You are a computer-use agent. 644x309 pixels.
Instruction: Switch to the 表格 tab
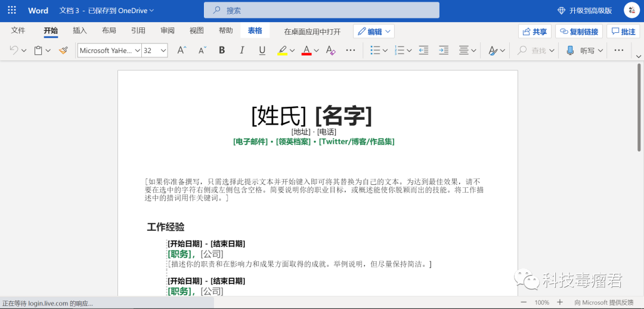[x=255, y=30]
